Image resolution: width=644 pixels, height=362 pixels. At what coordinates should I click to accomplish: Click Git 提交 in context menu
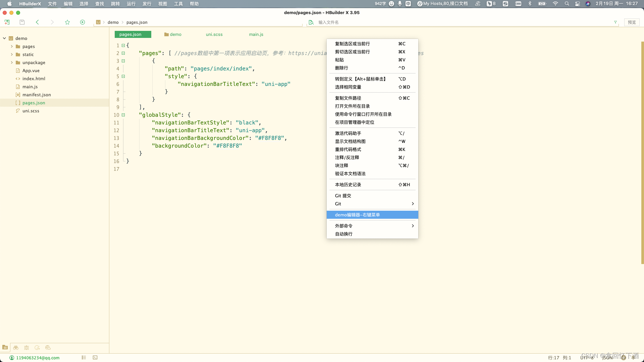point(372,196)
